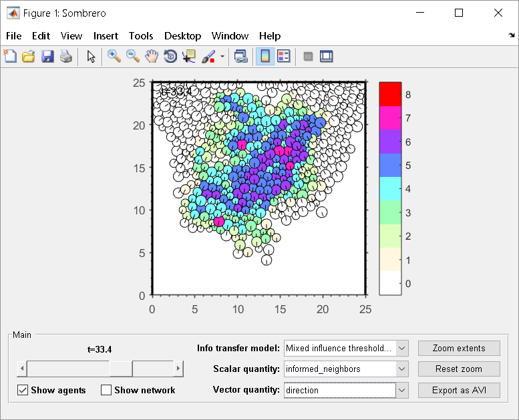
Task: Click the Info transfer model label
Action: tap(238, 348)
